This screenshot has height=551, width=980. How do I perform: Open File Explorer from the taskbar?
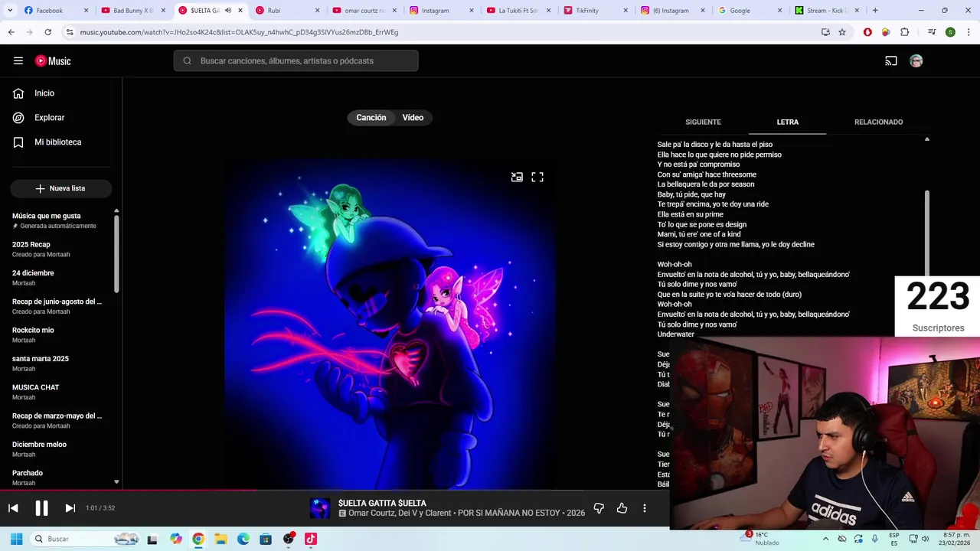[x=220, y=539]
